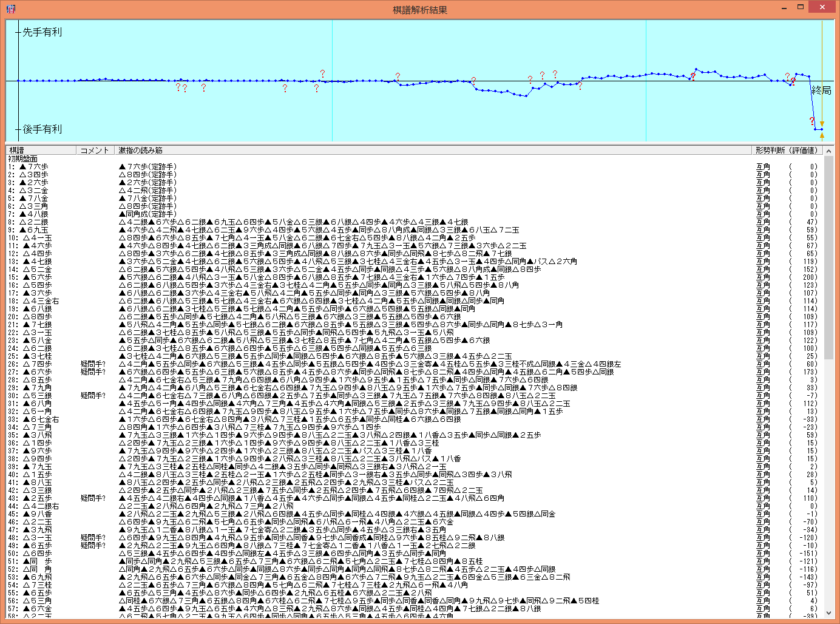This screenshot has width=840, height=624.
Task: Click the red question mark beside final drop
Action: click(x=811, y=121)
